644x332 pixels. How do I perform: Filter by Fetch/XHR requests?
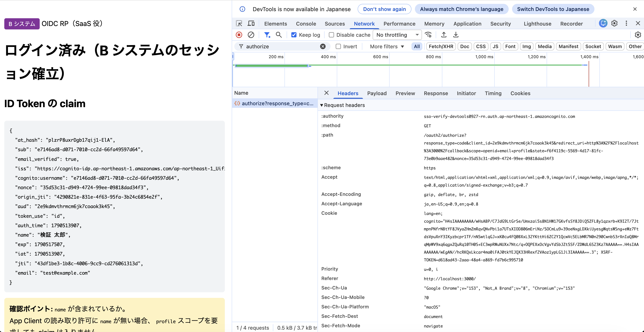pyautogui.click(x=441, y=46)
